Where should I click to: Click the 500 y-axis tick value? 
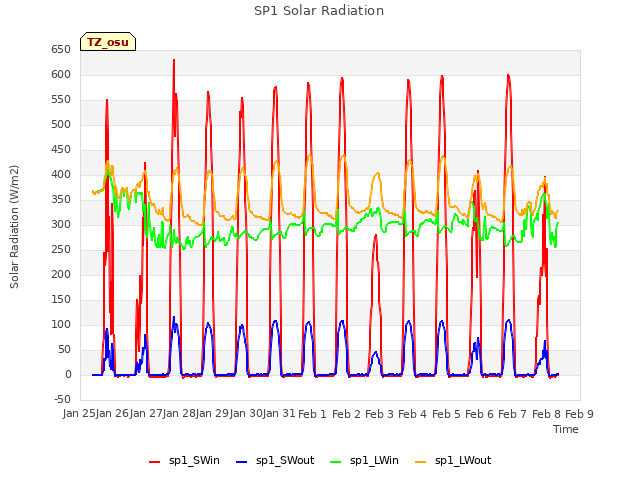coord(61,124)
